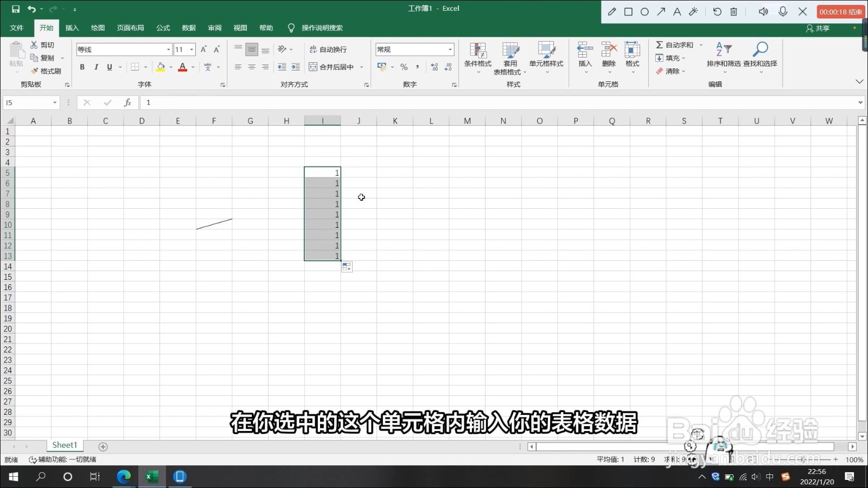Open Conditional Formatting (条件格式)
868x488 pixels.
coord(477,58)
